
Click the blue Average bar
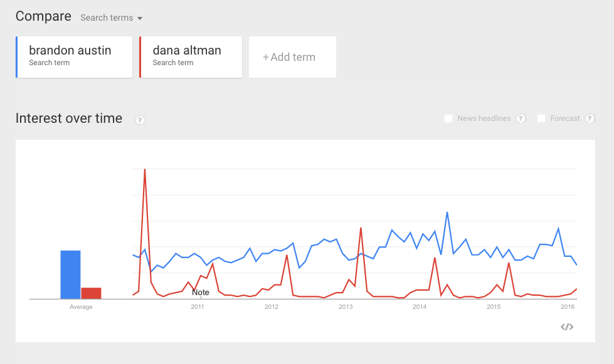(70, 275)
